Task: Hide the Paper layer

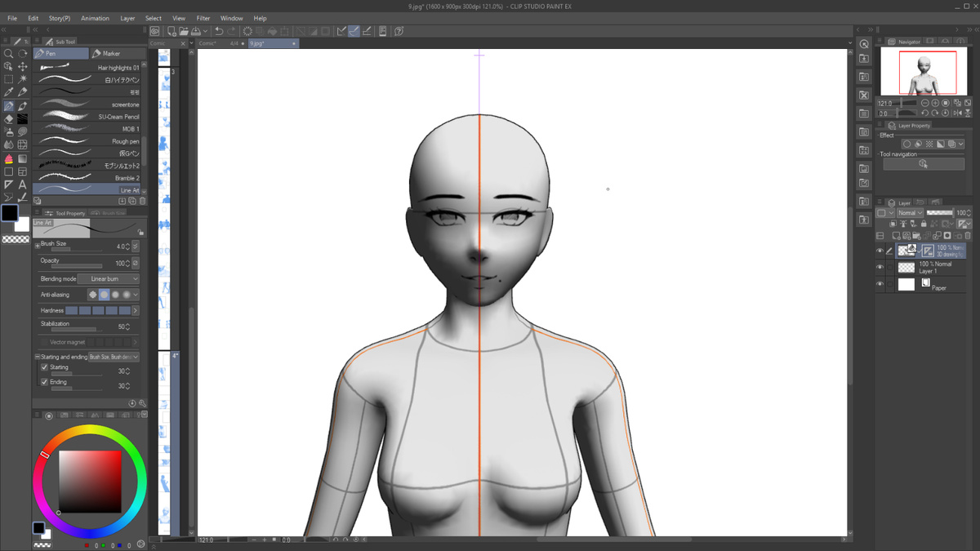Action: tap(880, 284)
